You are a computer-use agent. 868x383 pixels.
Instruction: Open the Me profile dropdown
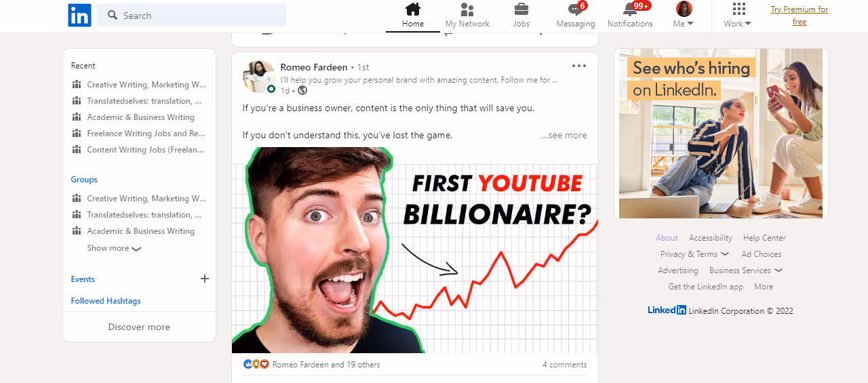(x=684, y=16)
